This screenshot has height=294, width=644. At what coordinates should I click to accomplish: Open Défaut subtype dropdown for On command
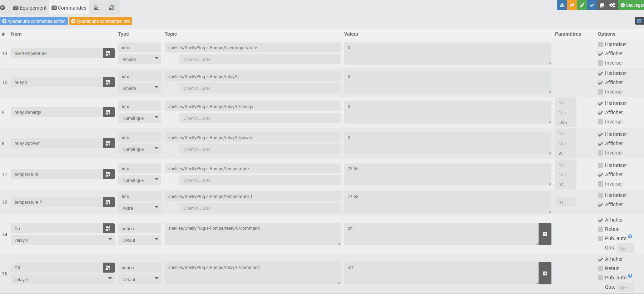click(x=140, y=240)
